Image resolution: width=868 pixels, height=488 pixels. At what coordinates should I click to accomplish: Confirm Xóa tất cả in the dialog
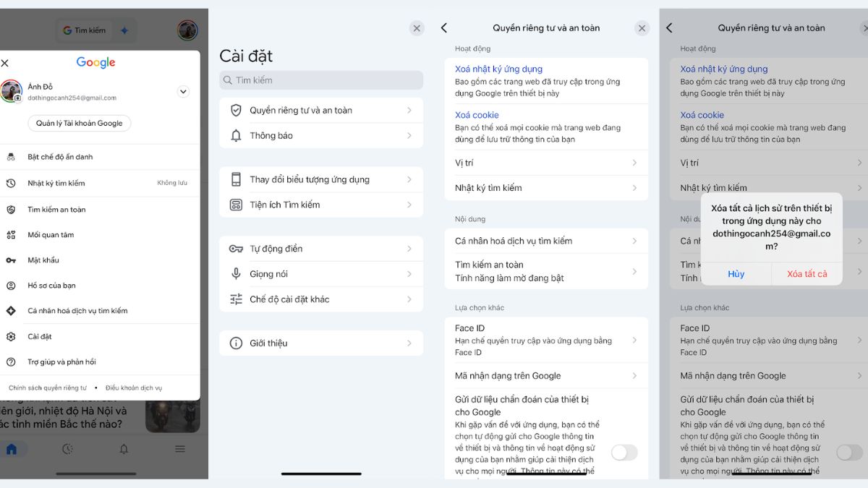point(807,274)
